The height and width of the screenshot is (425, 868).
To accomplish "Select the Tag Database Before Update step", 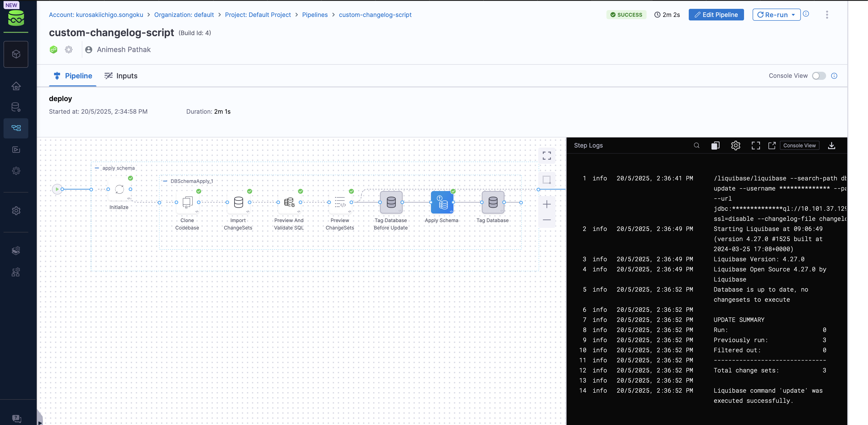I will click(391, 202).
